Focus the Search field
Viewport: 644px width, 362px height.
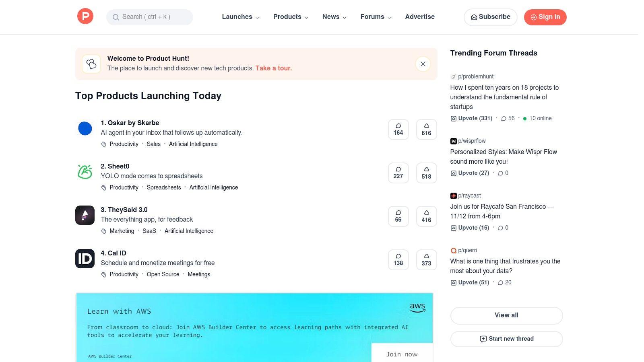150,17
